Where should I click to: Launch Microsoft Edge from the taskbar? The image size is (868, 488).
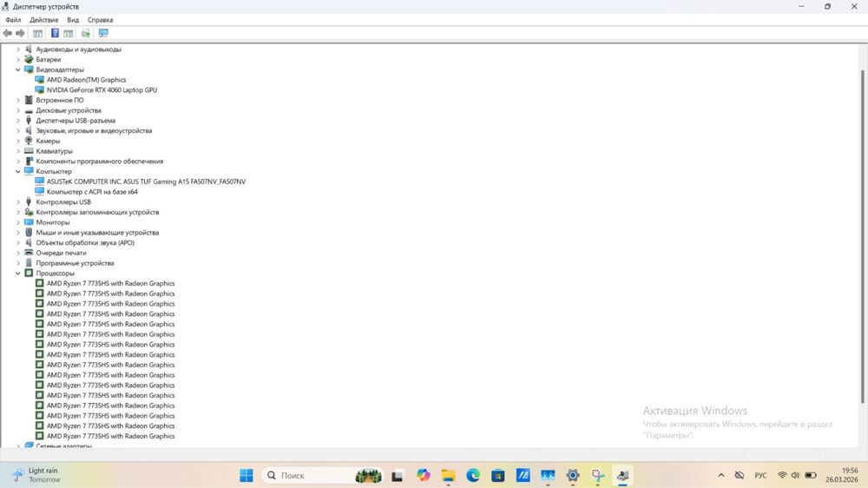click(473, 475)
